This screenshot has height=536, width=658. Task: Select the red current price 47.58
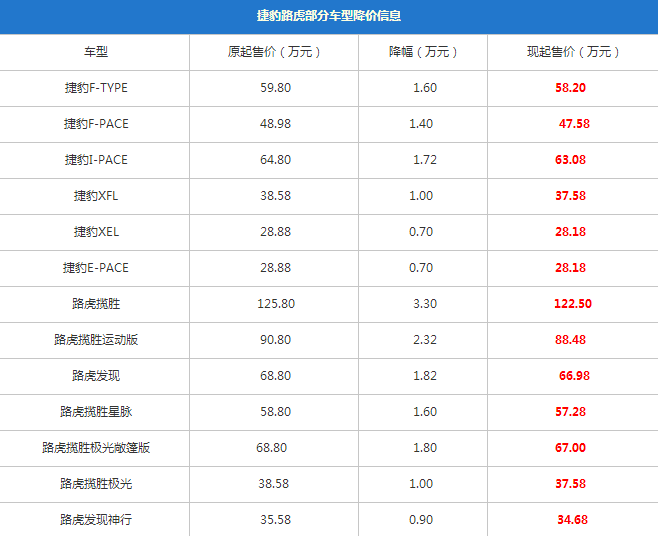pyautogui.click(x=574, y=124)
